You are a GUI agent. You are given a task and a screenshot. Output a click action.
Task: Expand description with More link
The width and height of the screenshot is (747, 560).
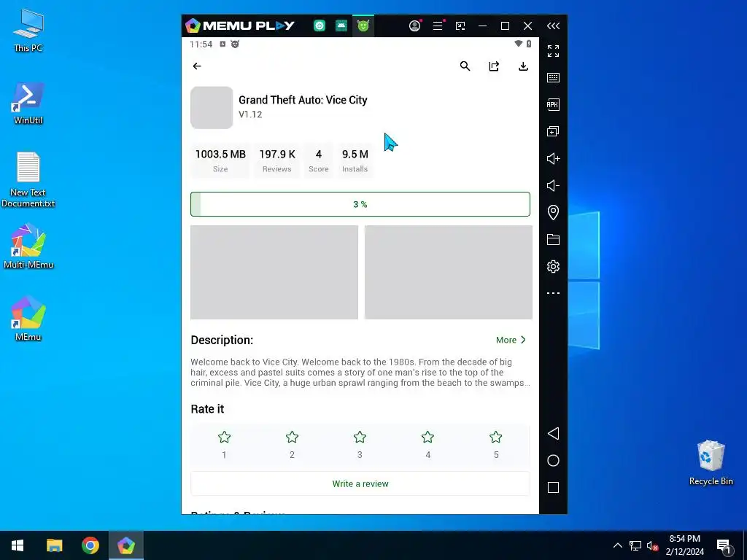(x=511, y=340)
